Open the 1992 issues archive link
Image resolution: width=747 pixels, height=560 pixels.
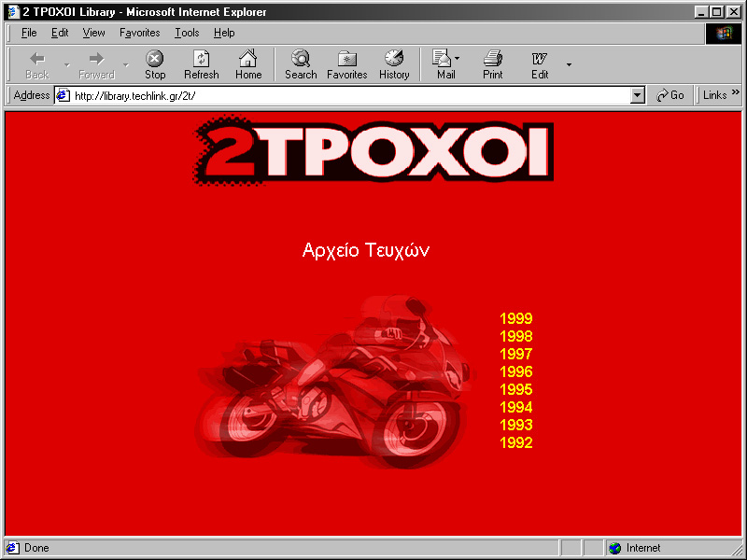tap(516, 442)
